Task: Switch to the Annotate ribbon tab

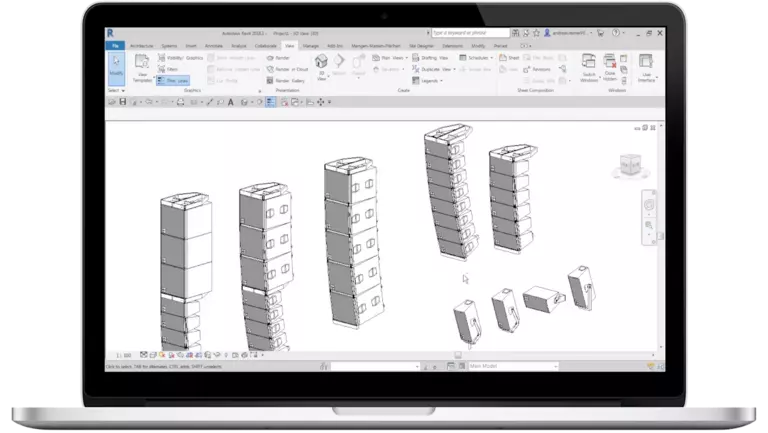Action: click(x=214, y=46)
